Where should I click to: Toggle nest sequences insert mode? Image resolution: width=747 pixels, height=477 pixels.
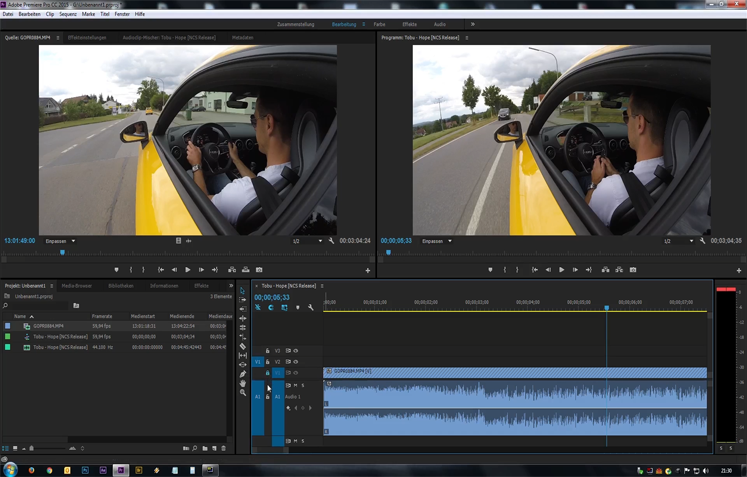coord(258,307)
